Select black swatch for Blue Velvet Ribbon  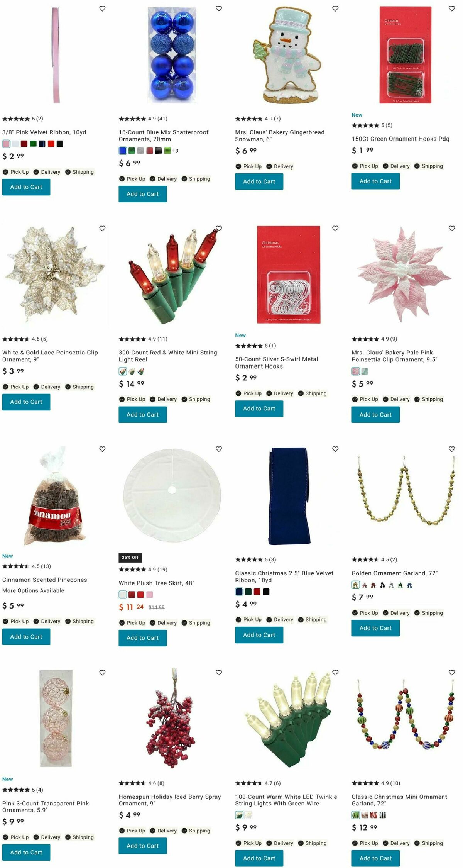click(x=266, y=592)
